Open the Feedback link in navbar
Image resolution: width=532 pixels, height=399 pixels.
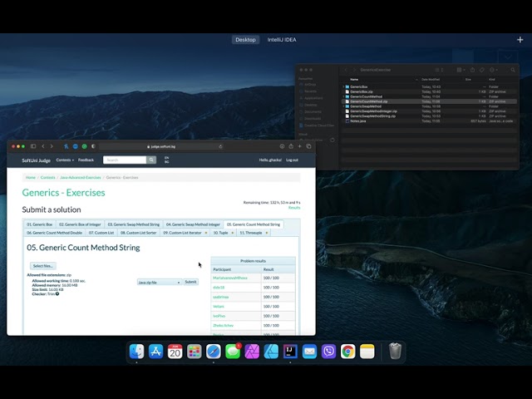pos(86,160)
